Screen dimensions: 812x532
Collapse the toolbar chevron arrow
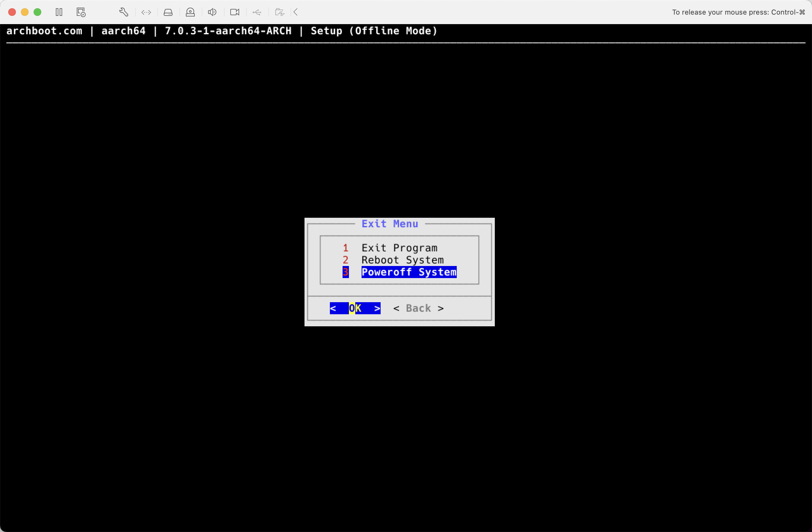[296, 12]
